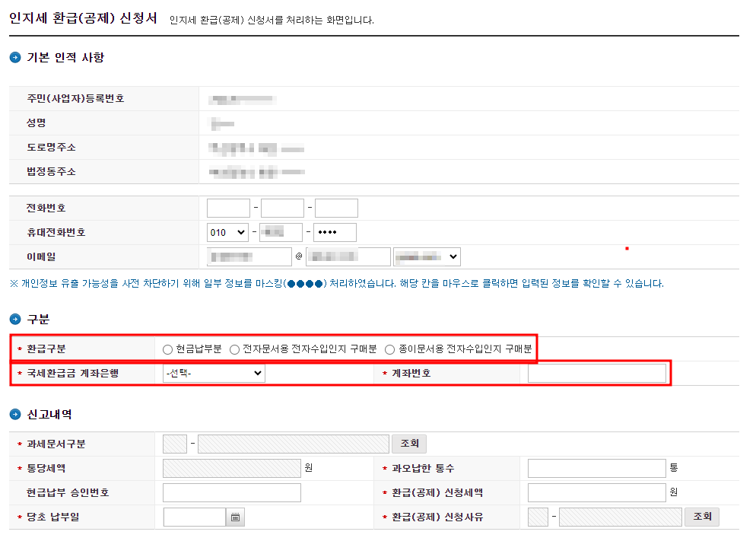Viewport: 756px width, 538px height.
Task: Choose 종이문서용 전자수입인지 구매분 option
Action: point(389,349)
